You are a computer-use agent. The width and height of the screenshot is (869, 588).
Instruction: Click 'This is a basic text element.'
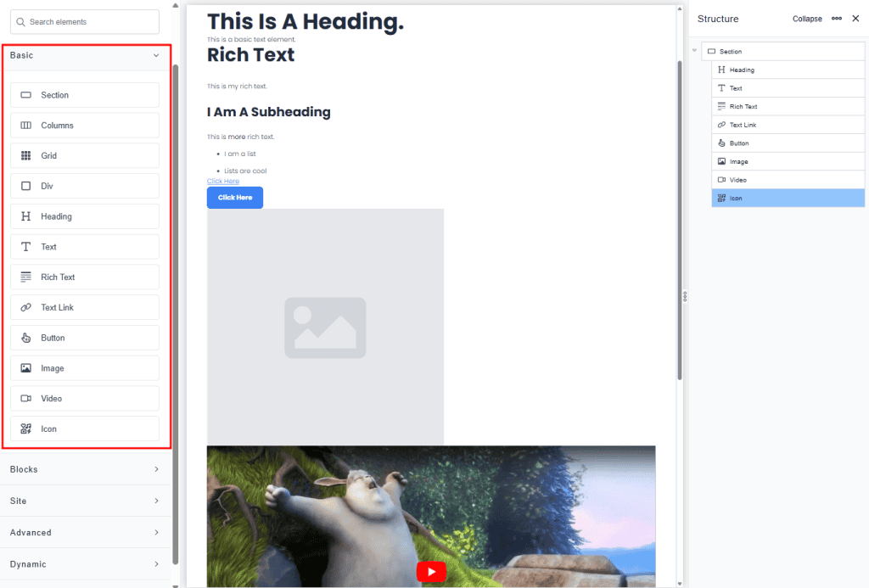(x=251, y=39)
